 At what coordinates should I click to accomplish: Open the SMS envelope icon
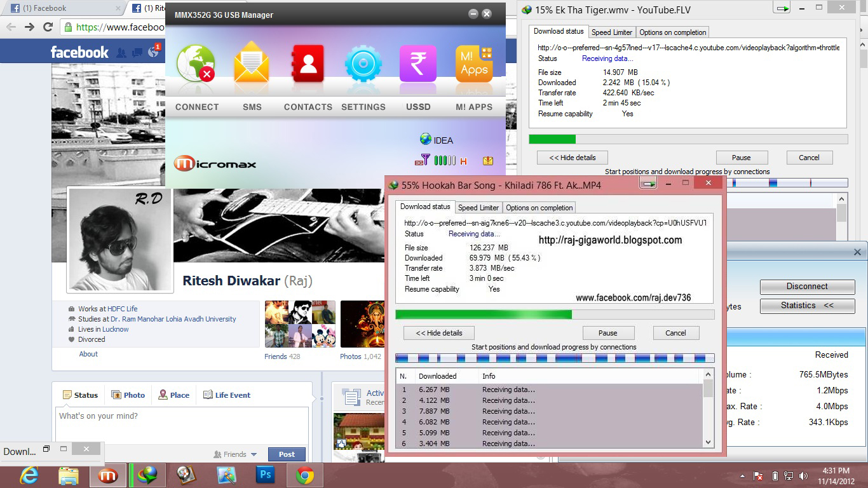[252, 63]
